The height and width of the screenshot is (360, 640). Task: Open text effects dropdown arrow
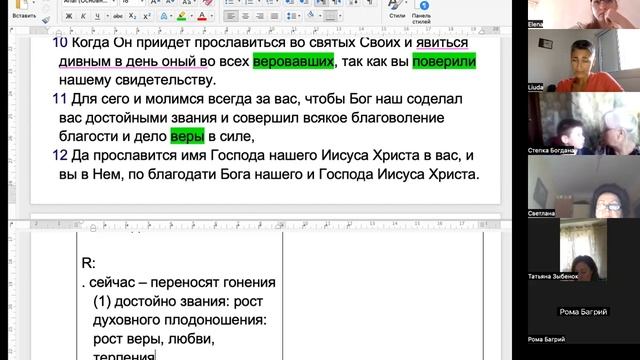pos(171,16)
